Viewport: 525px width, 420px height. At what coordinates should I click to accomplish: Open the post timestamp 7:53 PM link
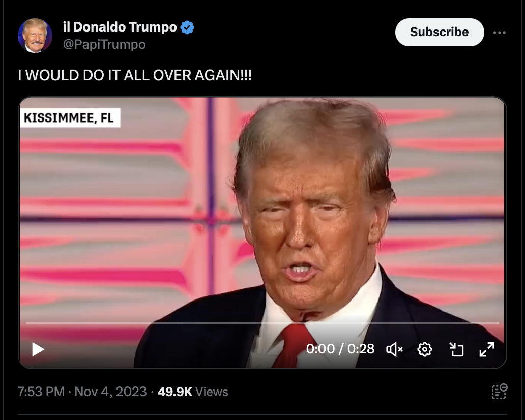coord(41,392)
